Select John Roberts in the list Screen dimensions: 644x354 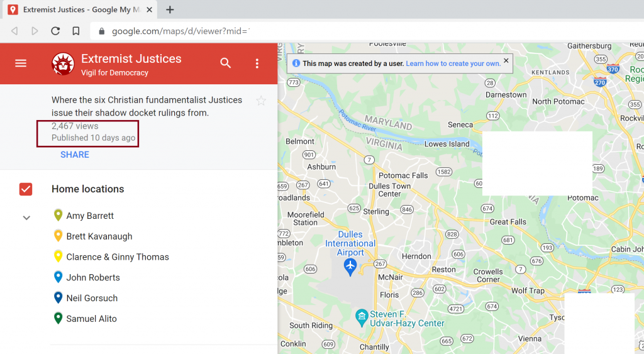coord(93,278)
